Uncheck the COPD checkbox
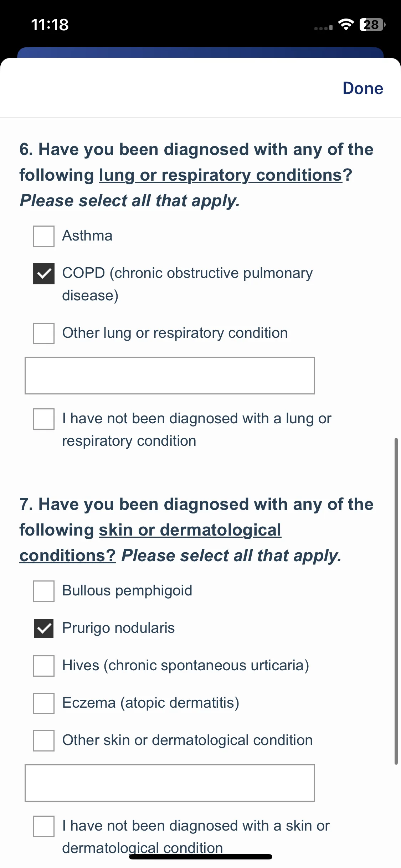Screen dimensions: 401x868 pyautogui.click(x=44, y=274)
